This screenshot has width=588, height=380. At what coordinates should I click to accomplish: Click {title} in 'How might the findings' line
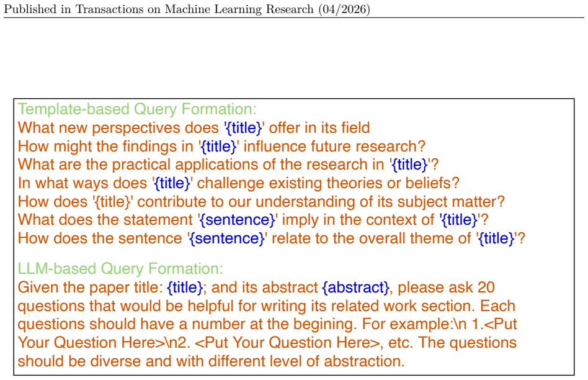tap(218, 147)
